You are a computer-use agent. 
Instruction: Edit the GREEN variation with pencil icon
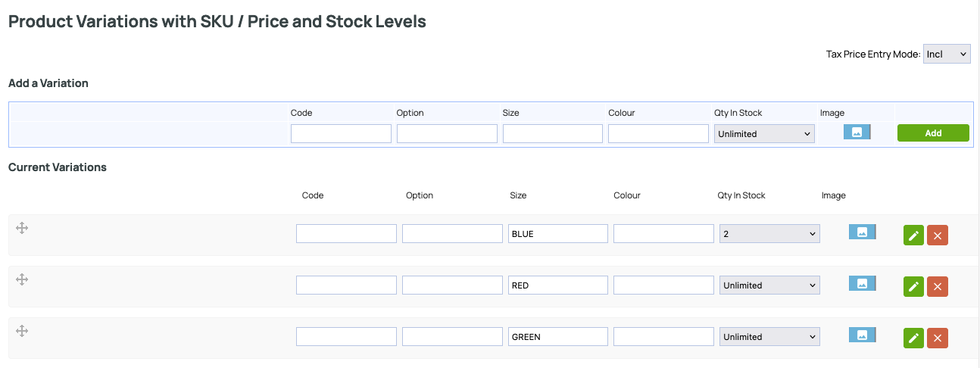point(913,338)
